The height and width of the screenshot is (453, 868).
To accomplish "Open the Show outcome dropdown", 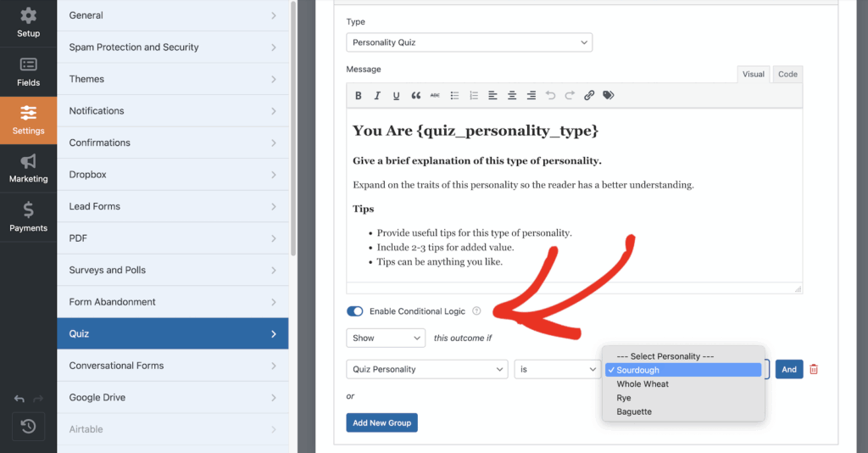I will (x=386, y=338).
